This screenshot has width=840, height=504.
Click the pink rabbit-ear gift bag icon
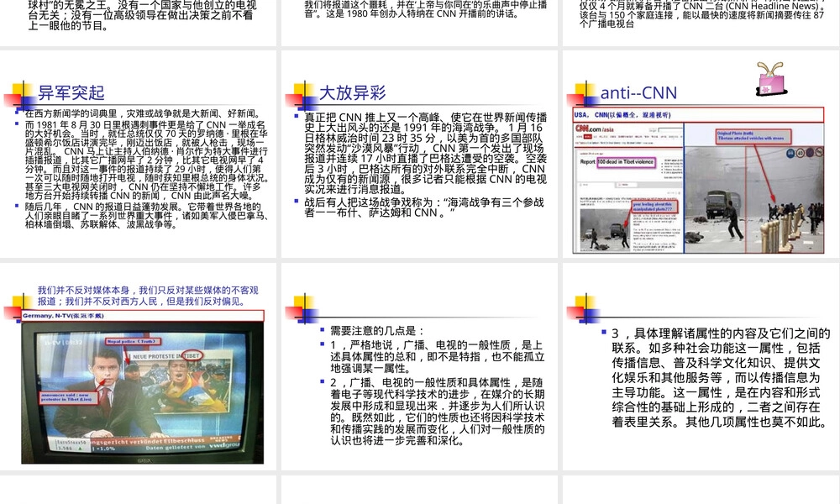[770, 79]
